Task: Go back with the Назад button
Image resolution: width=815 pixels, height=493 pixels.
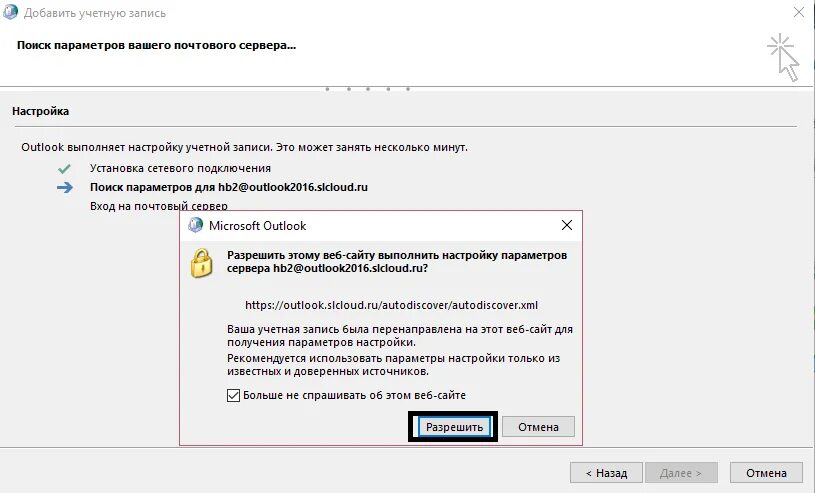Action: [x=606, y=473]
